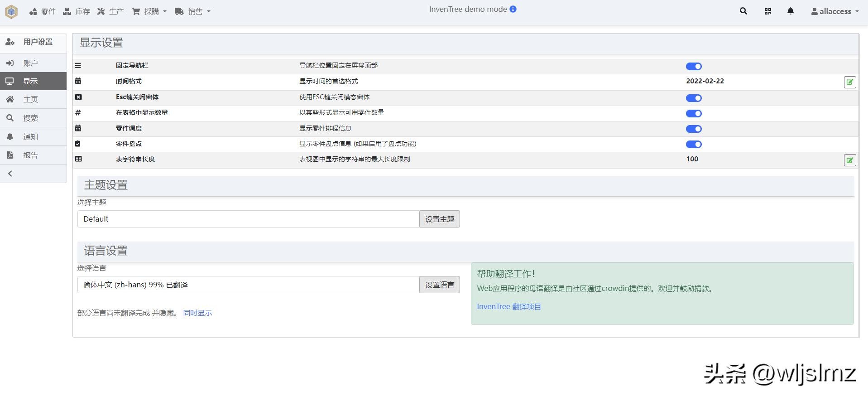This screenshot has width=868, height=397.
Task: Click the 设置主题 button
Action: pyautogui.click(x=439, y=219)
